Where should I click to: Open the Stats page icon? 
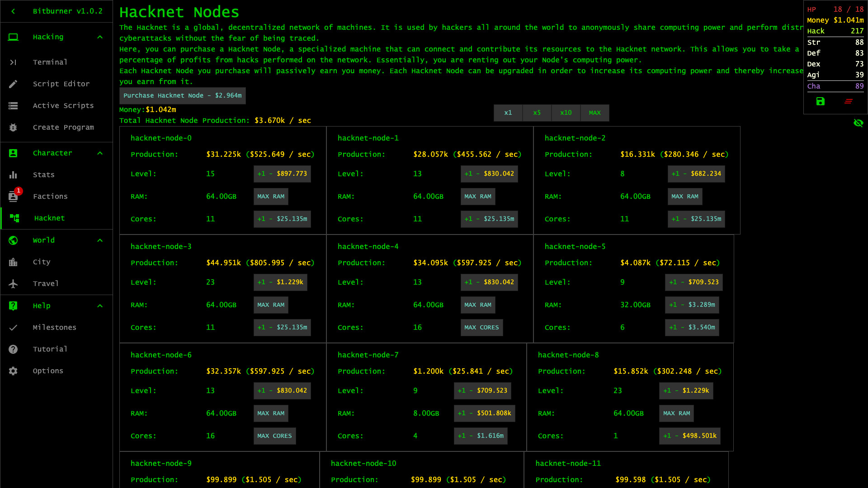tap(13, 174)
